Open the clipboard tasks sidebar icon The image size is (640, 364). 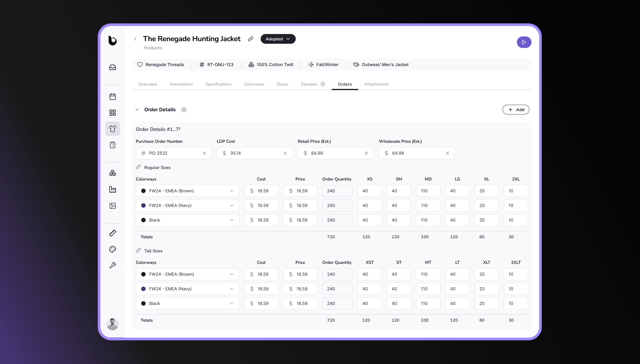click(112, 145)
